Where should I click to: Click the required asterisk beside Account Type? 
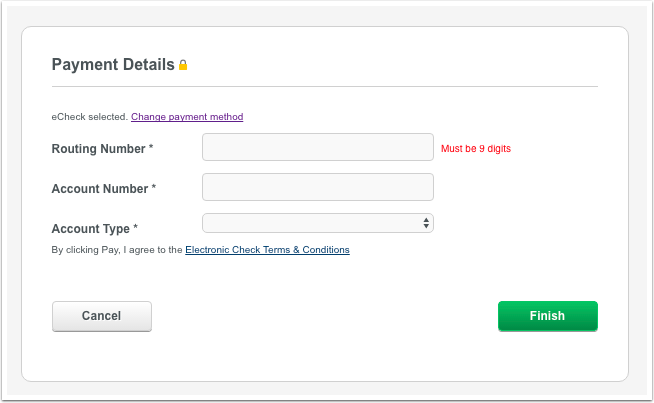click(x=135, y=227)
